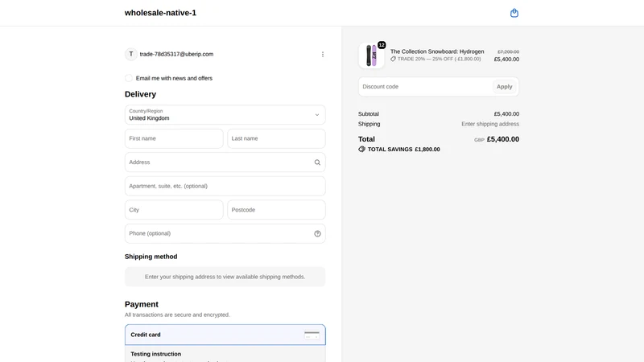Image resolution: width=644 pixels, height=362 pixels.
Task: Focus the Address field
Action: pyautogui.click(x=225, y=162)
